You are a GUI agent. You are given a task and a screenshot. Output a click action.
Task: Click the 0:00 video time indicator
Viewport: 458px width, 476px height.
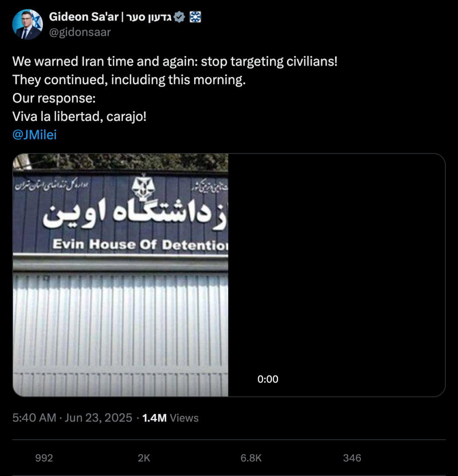pyautogui.click(x=268, y=379)
